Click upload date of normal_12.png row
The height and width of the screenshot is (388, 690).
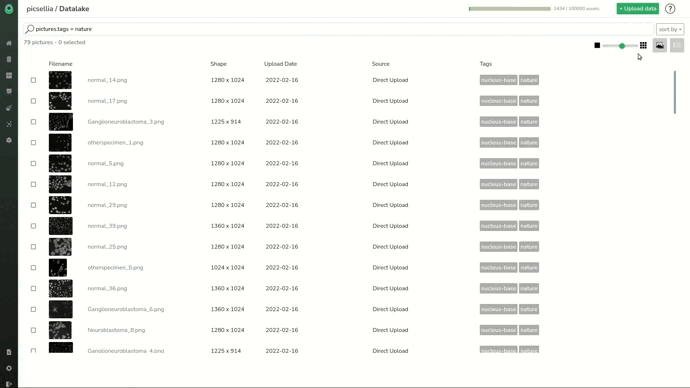[282, 184]
